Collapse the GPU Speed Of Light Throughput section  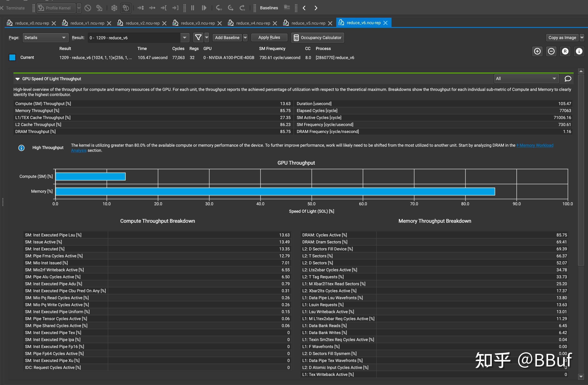pos(18,79)
